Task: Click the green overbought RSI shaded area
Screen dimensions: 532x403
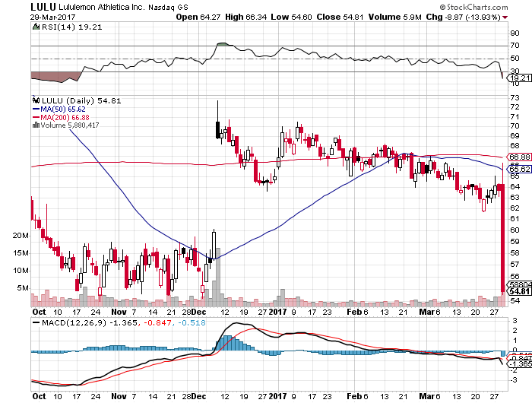Action: pos(223,44)
